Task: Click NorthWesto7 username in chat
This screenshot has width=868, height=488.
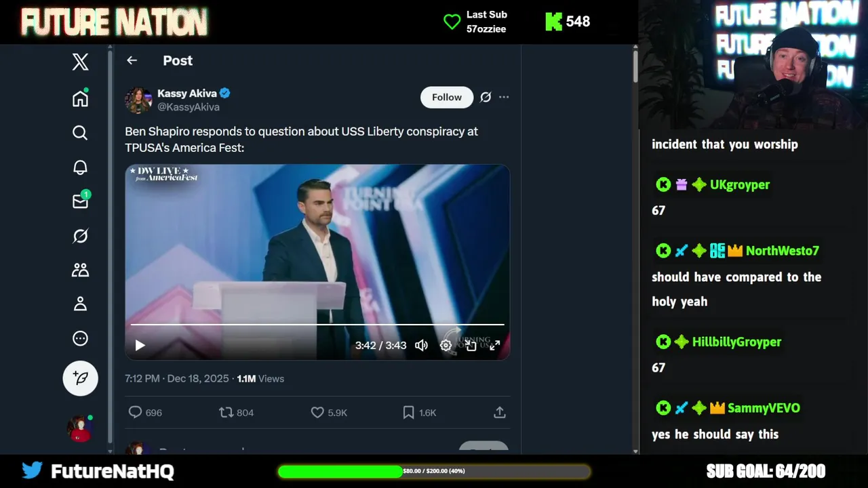Action: coord(783,251)
